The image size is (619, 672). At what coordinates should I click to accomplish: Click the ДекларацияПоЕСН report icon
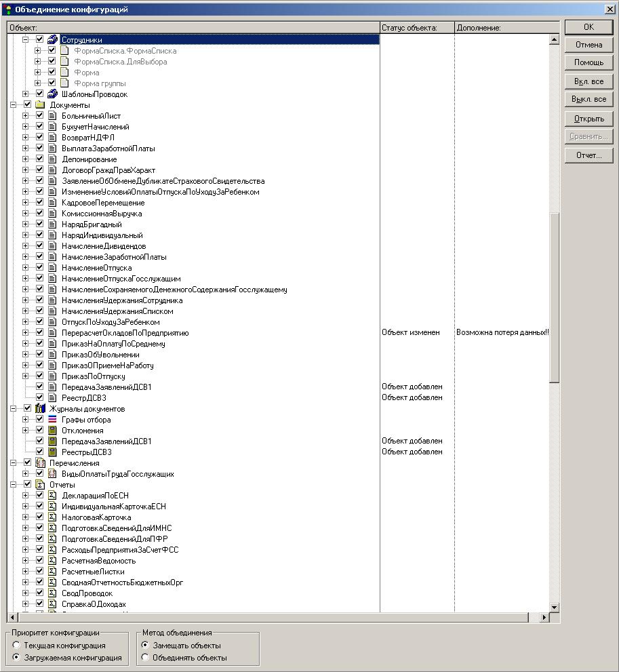click(52, 496)
